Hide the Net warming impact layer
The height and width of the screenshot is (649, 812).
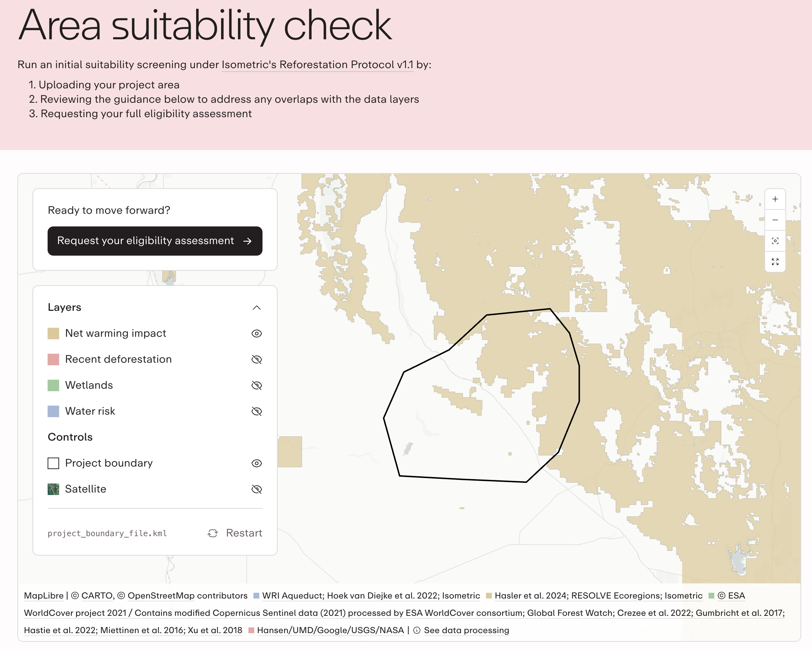point(256,334)
